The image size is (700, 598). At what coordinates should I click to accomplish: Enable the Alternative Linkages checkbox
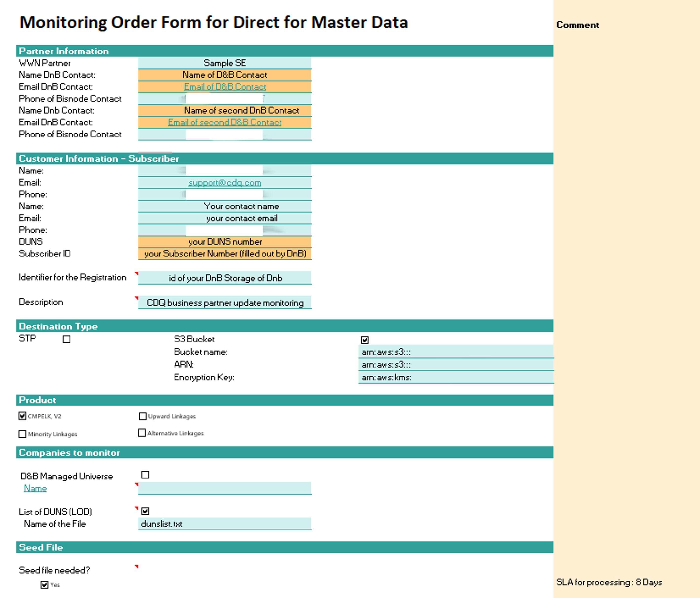142,433
